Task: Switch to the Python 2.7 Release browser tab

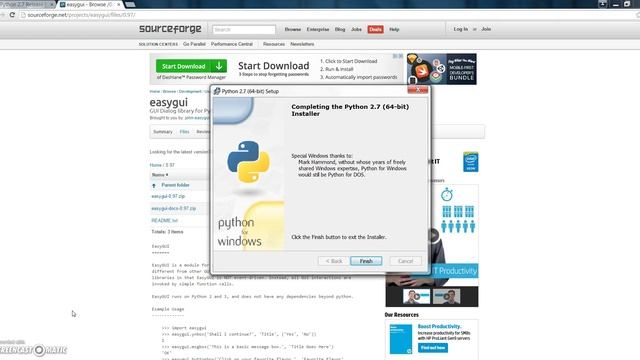Action: pyautogui.click(x=25, y=4)
